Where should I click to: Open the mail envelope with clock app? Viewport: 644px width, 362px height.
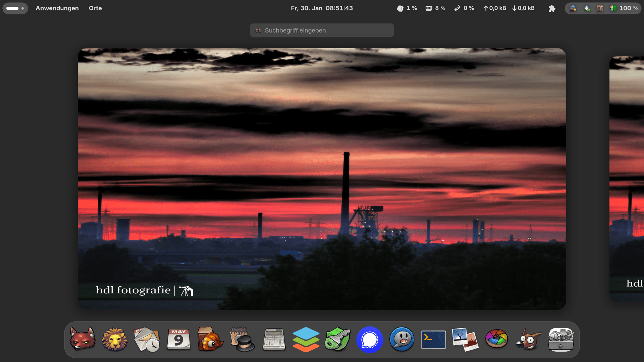(x=147, y=339)
